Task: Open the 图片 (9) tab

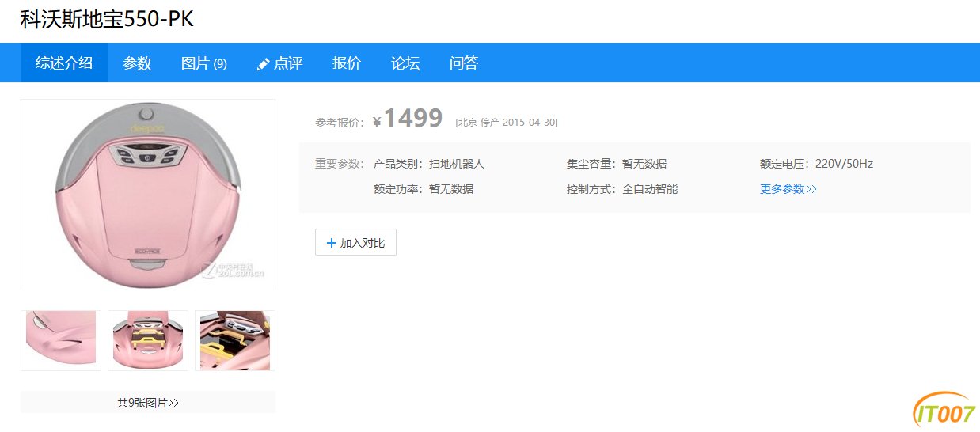Action: click(x=204, y=63)
